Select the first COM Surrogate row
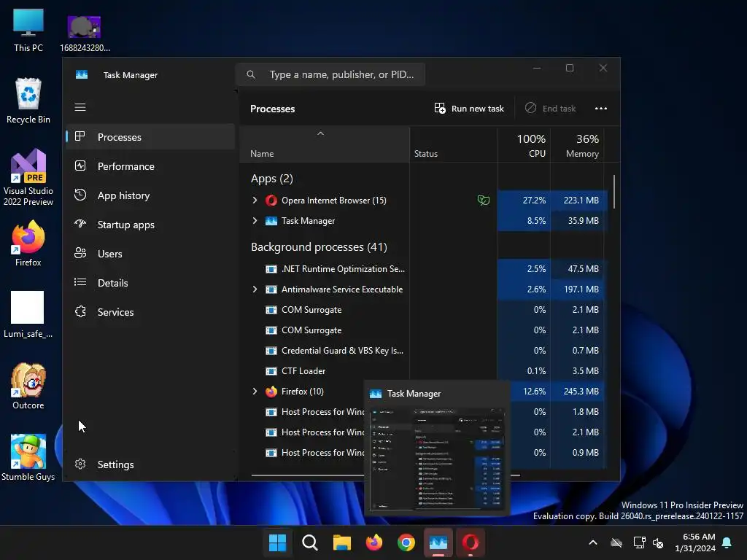Screen dimensions: 747x560 point(424,310)
